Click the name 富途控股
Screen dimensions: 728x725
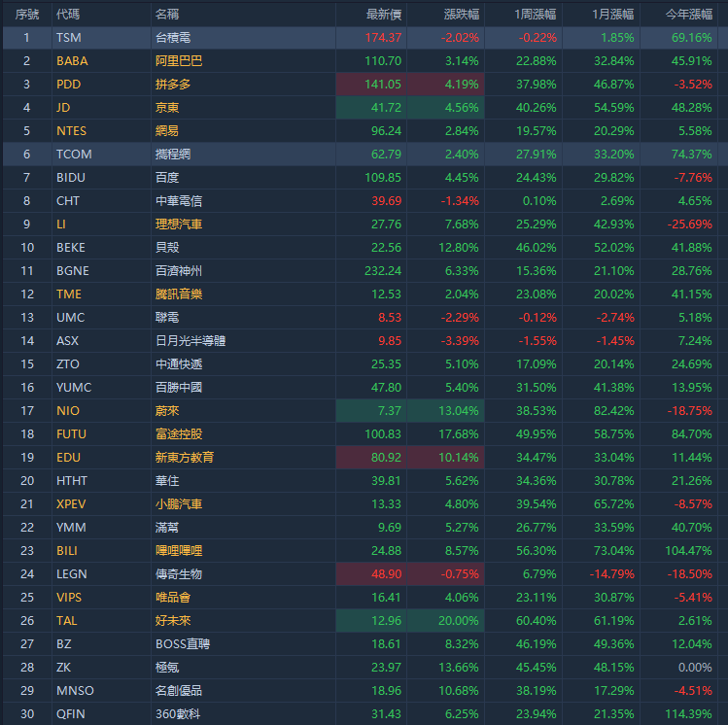[179, 434]
